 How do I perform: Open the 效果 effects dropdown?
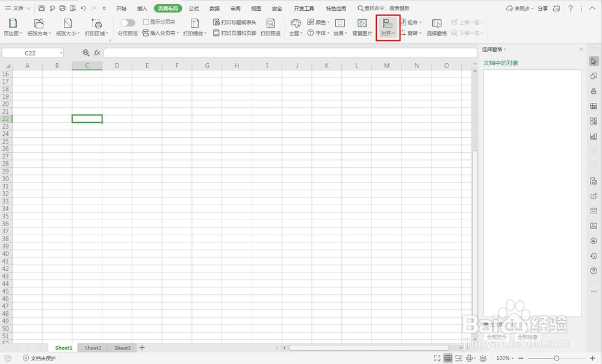(340, 28)
